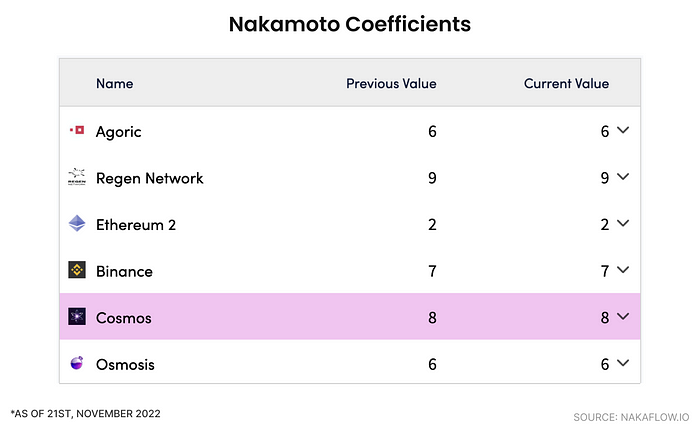Expand the Ethereum 2 row chevron

tap(623, 223)
